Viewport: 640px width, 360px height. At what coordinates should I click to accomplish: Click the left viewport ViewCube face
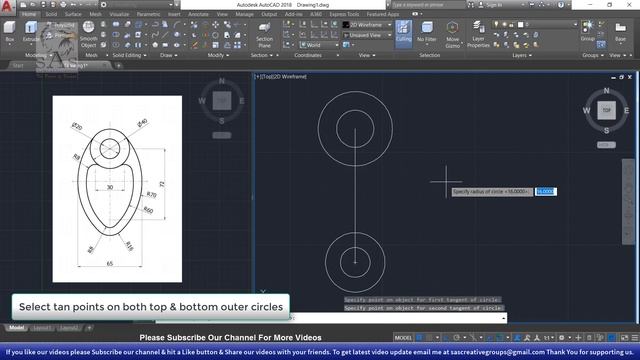tap(222, 100)
